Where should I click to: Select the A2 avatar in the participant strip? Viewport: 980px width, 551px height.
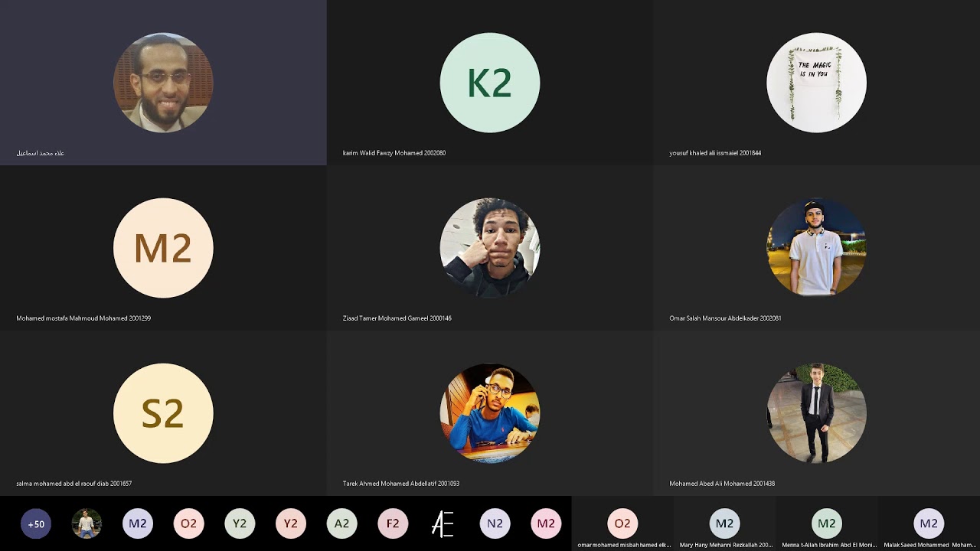pyautogui.click(x=341, y=524)
